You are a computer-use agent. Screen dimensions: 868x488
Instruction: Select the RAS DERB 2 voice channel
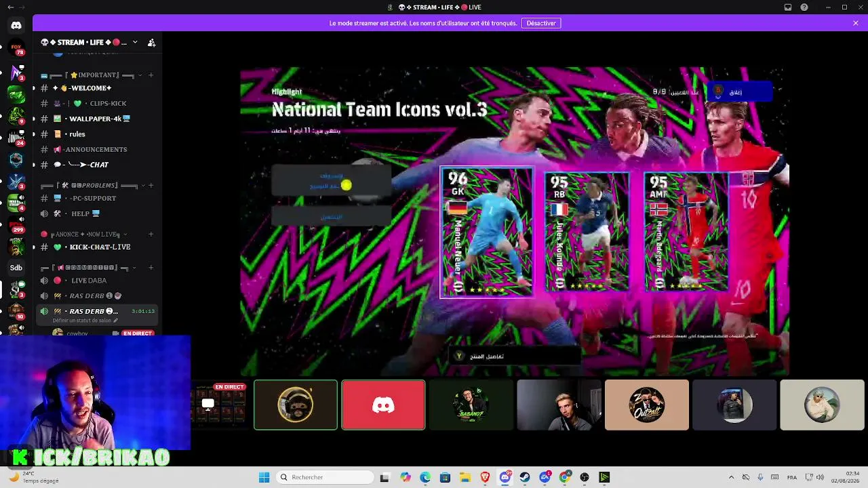point(98,311)
